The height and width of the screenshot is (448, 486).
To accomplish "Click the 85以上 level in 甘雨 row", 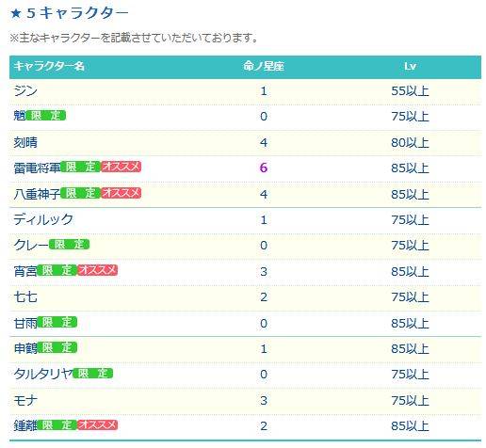I will [410, 323].
